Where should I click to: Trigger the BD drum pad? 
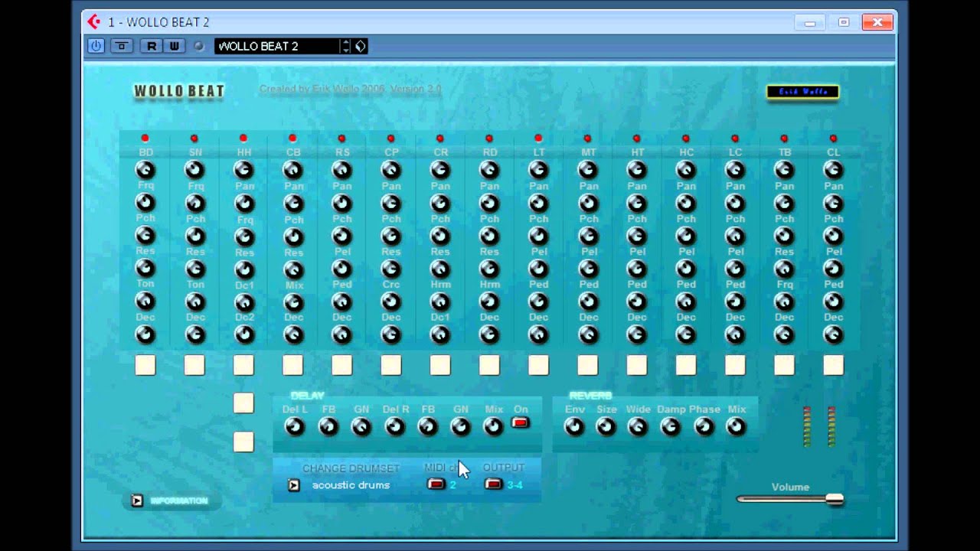pyautogui.click(x=145, y=365)
